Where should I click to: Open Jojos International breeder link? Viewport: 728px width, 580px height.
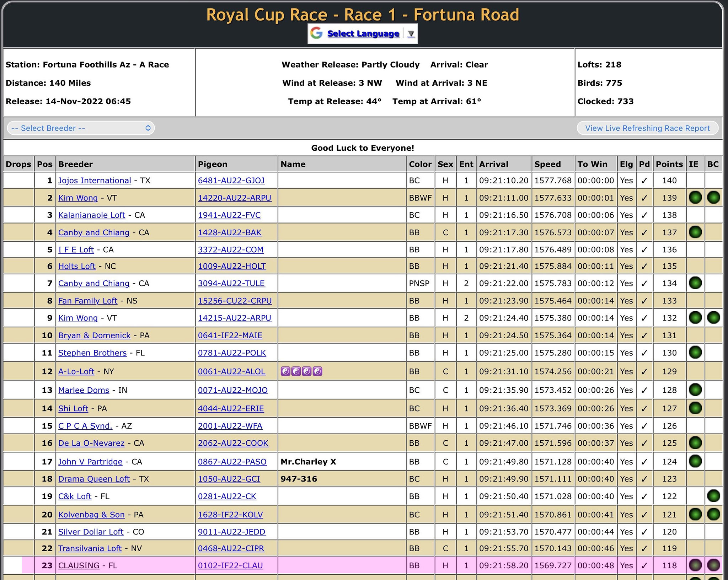point(95,181)
